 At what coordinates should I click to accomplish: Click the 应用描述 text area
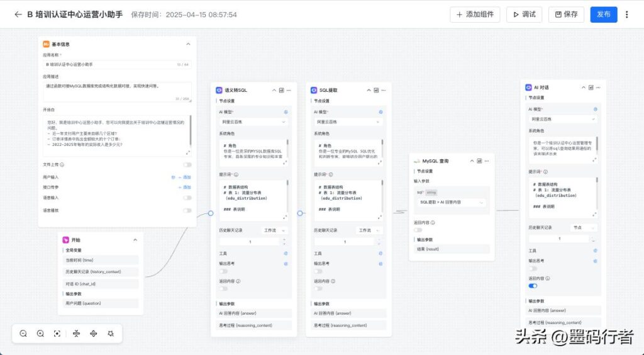(x=118, y=91)
